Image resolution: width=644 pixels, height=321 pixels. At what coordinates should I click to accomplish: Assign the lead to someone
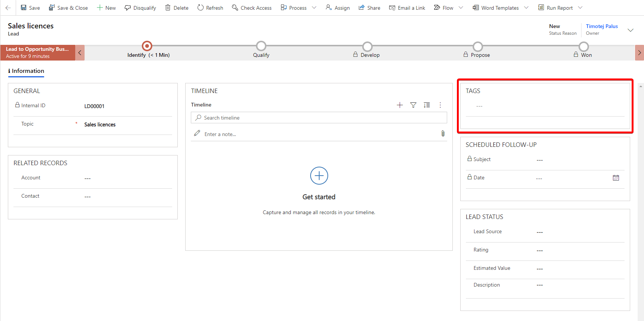pyautogui.click(x=338, y=7)
